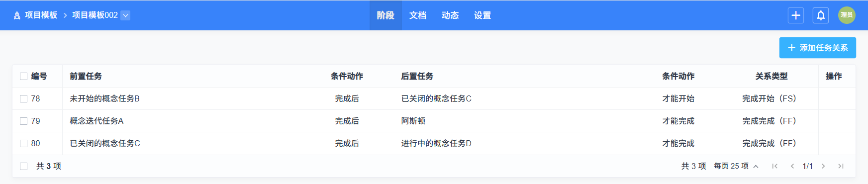This screenshot has width=868, height=184.
Task: Switch to the 设置 tab
Action: coord(482,15)
